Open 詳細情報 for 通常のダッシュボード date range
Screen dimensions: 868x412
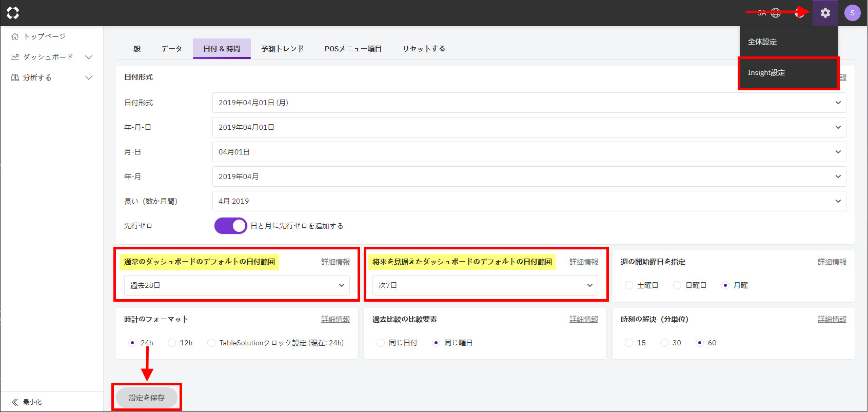coord(336,262)
